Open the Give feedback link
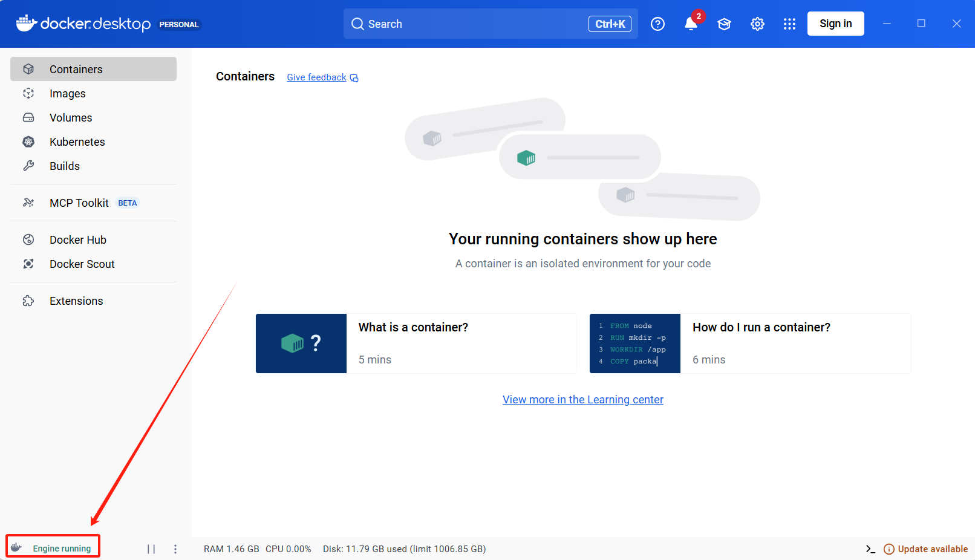This screenshot has width=975, height=560. pos(316,77)
